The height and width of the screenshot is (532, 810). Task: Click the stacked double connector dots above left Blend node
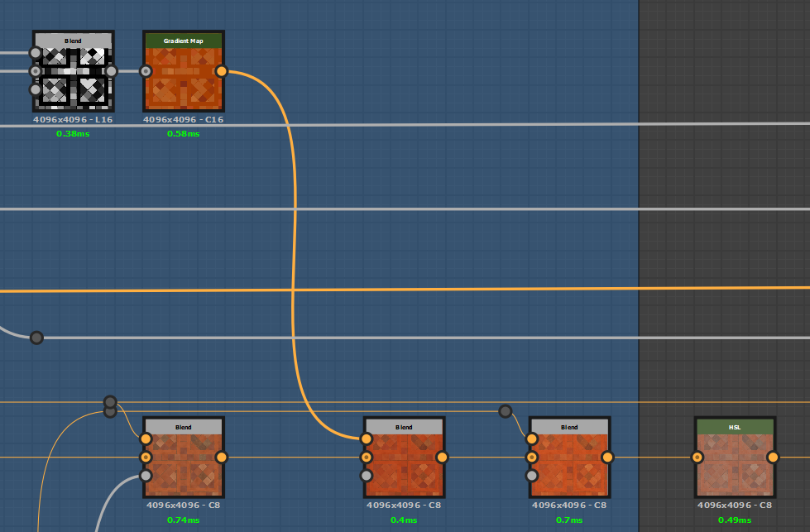tap(108, 405)
